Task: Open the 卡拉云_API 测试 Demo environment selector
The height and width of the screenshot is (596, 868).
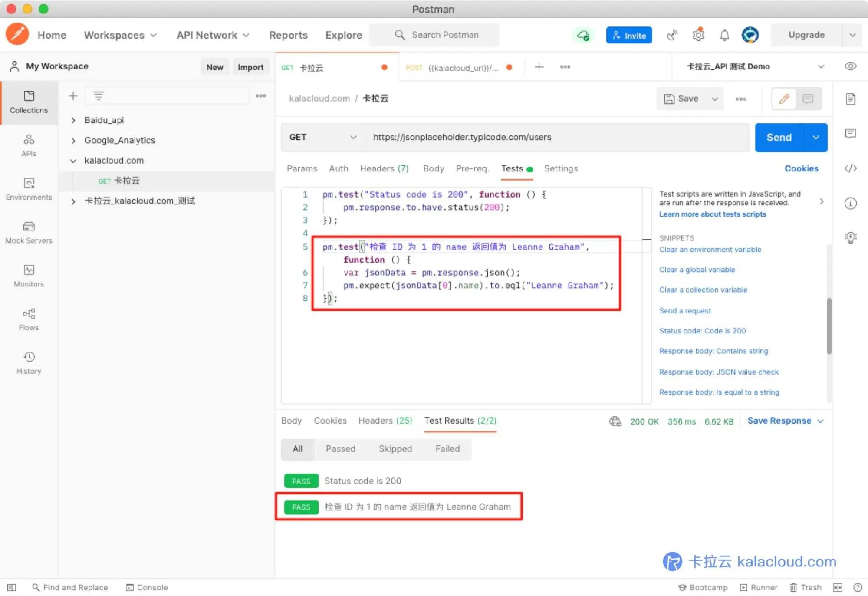Action: (755, 66)
